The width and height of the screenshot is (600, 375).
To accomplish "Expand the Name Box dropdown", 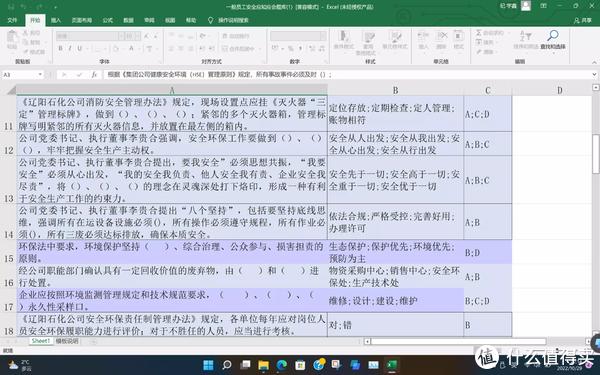I will coord(40,75).
